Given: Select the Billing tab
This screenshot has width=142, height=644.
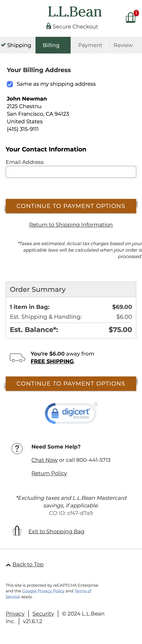Looking at the screenshot, I should click(51, 45).
